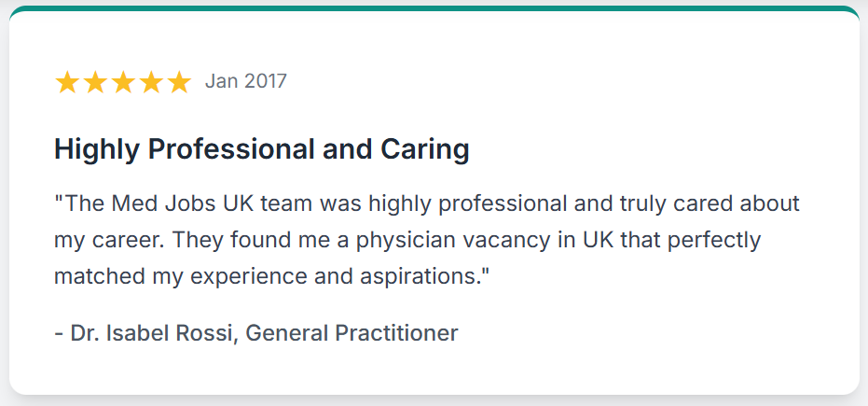
Task: Click the first gold rating star
Action: click(67, 82)
